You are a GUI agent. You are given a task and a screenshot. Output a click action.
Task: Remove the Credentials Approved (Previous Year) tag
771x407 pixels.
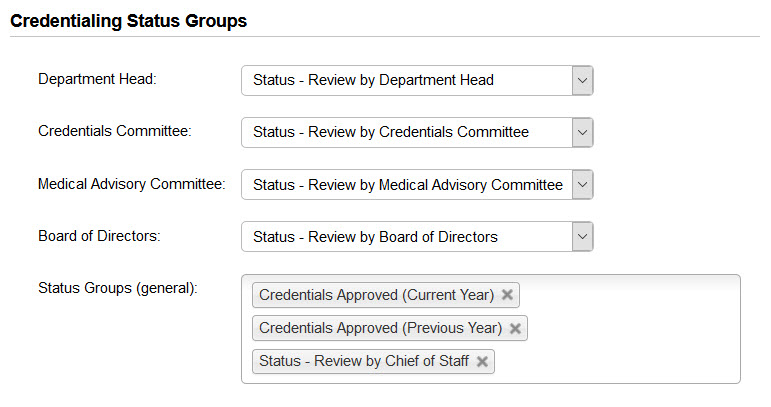[x=515, y=328]
